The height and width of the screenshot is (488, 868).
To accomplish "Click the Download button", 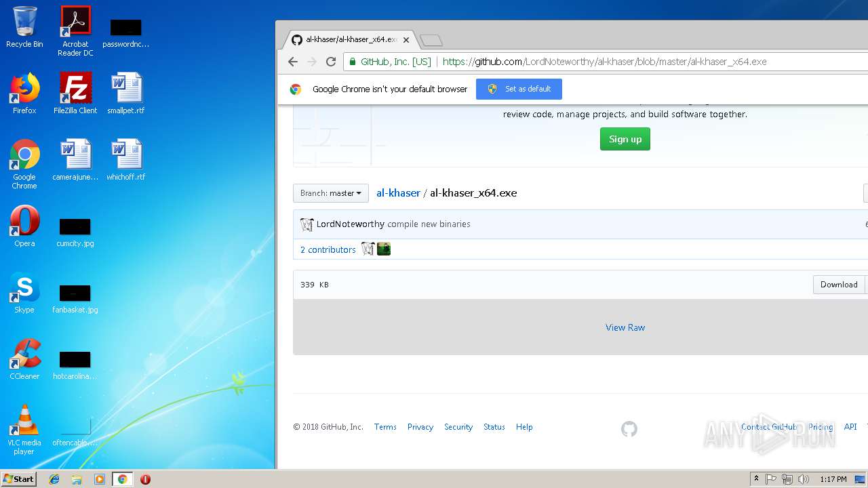I will pos(839,285).
